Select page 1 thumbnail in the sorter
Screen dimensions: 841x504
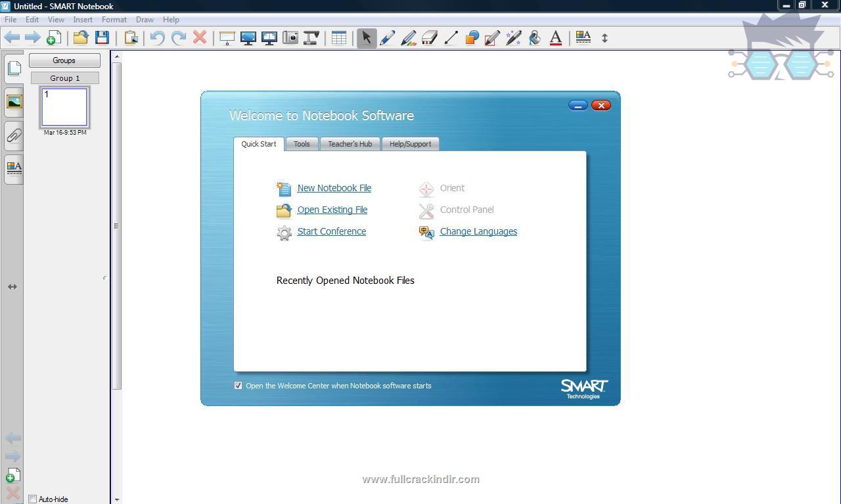coord(64,107)
